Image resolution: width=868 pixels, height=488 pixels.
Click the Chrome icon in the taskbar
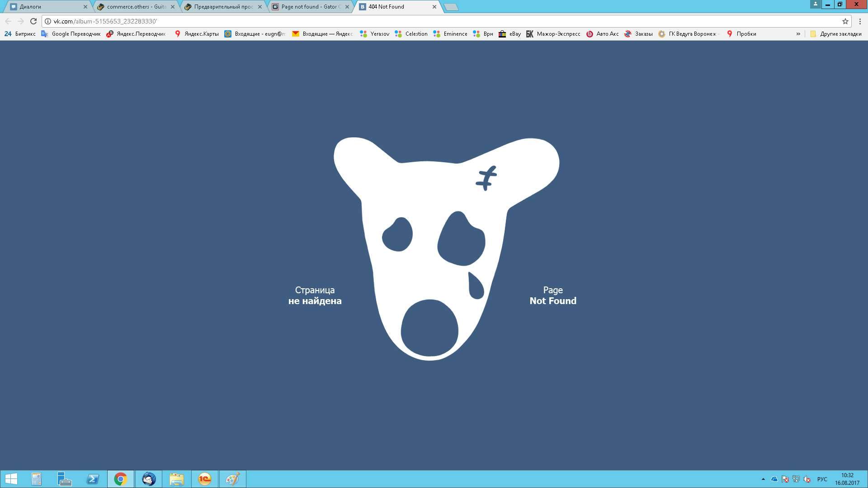click(x=120, y=479)
